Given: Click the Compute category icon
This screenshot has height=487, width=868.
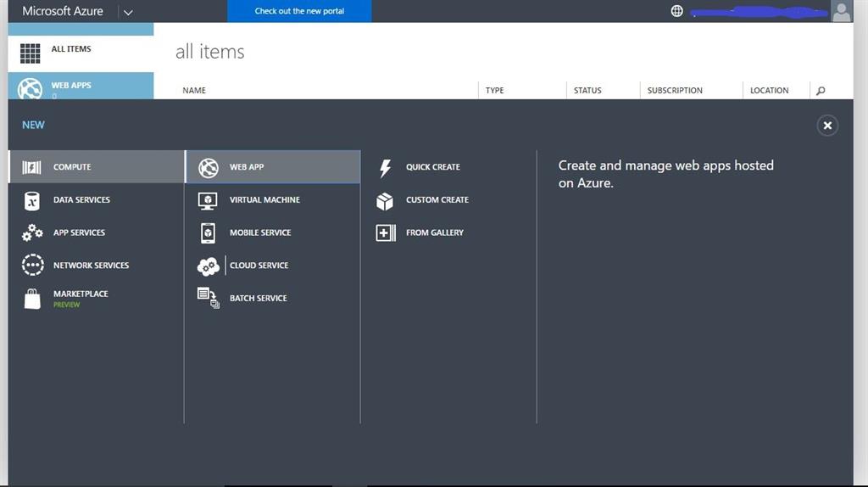Looking at the screenshot, I should [x=31, y=167].
